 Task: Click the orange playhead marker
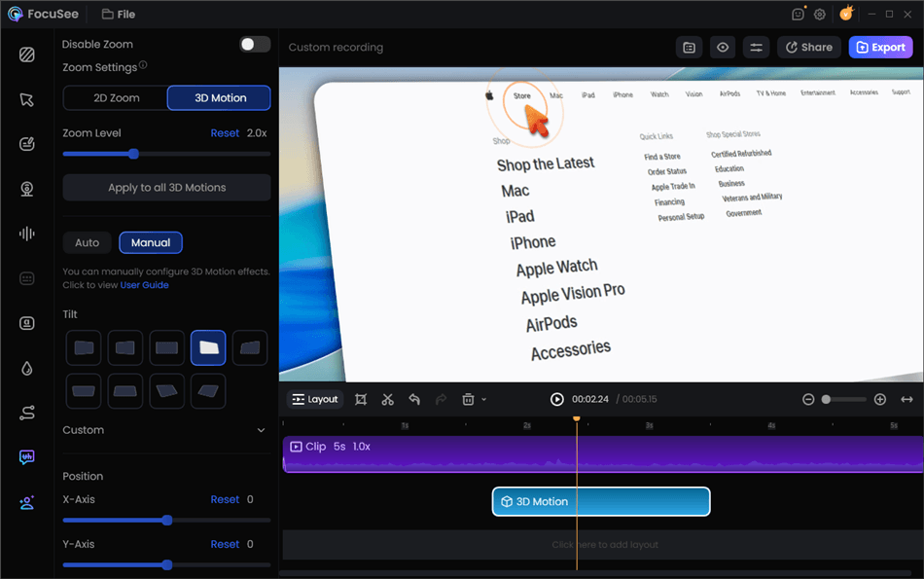[577, 418]
